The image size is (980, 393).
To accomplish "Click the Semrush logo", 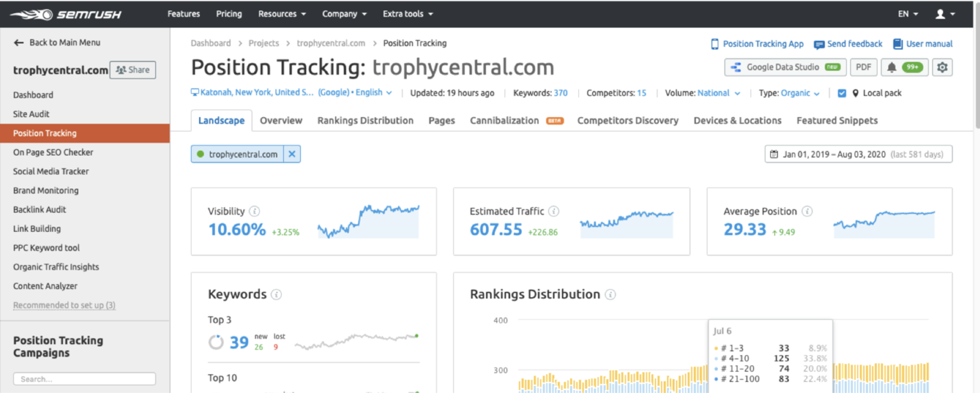I will (66, 14).
